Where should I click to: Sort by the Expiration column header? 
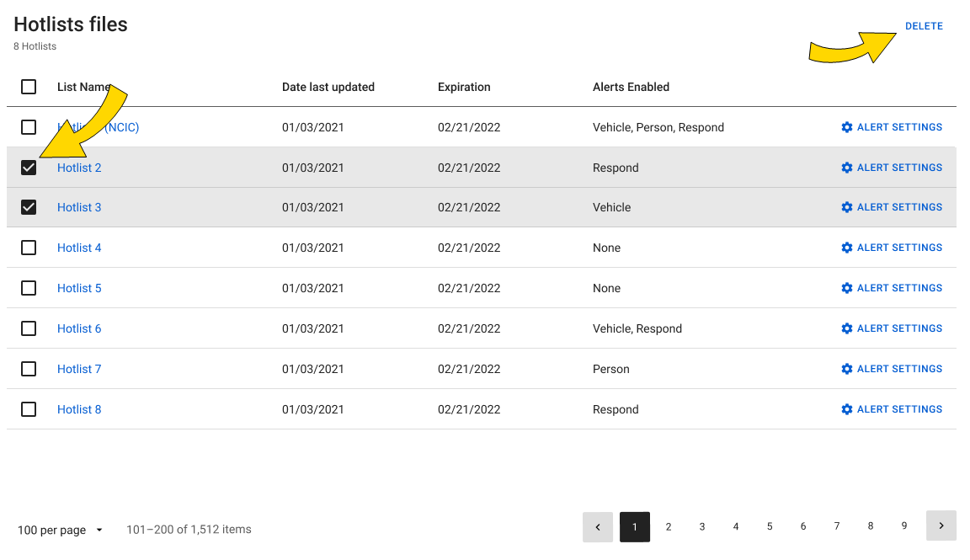click(x=464, y=87)
